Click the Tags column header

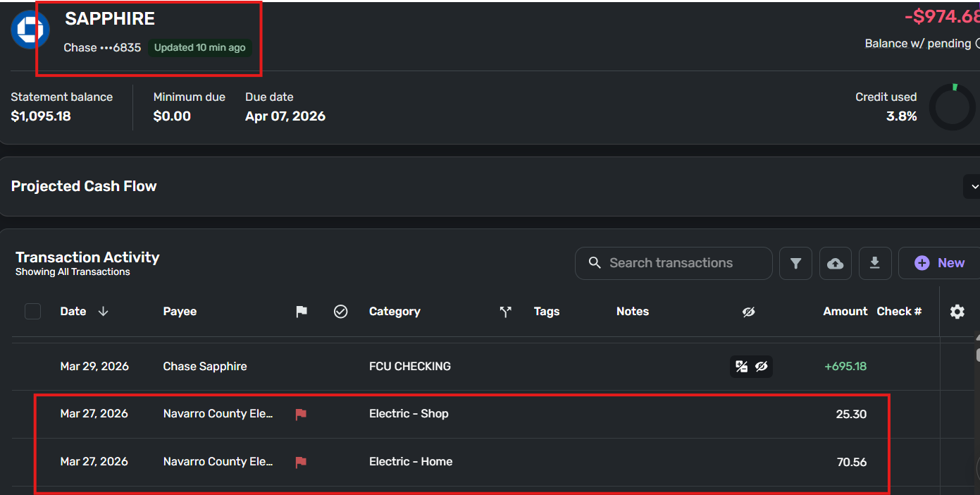tap(547, 312)
